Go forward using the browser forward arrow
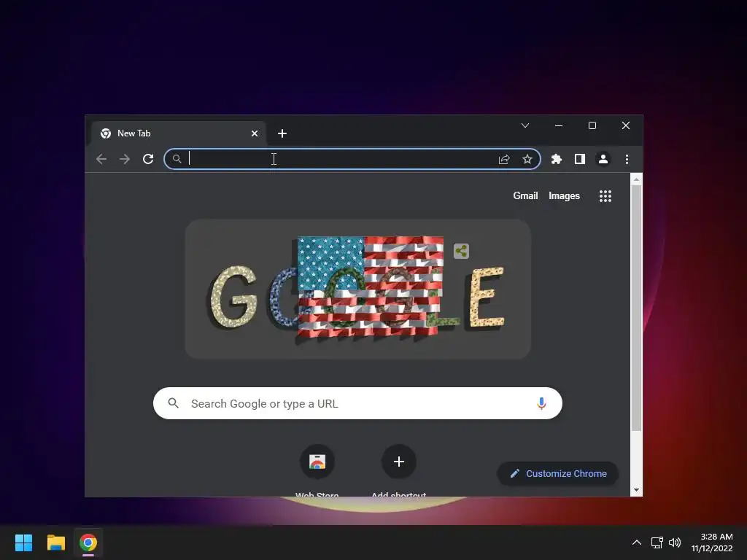This screenshot has height=560, width=747. point(125,159)
